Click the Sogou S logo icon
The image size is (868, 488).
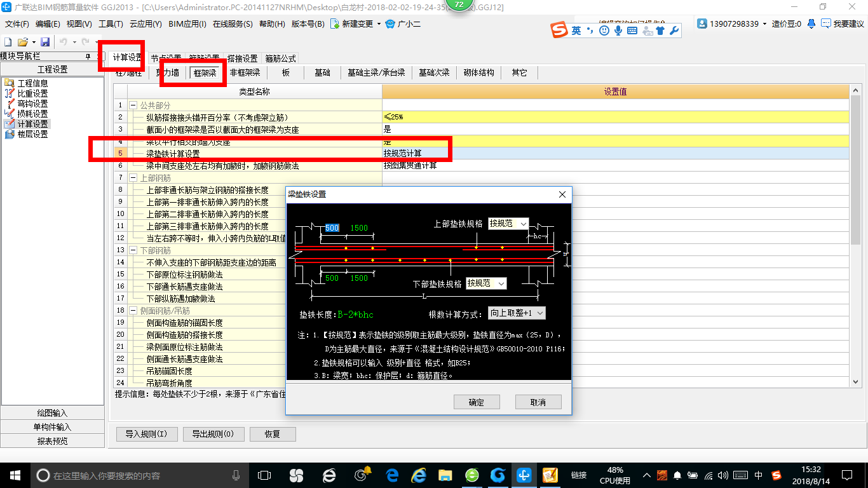[x=560, y=30]
